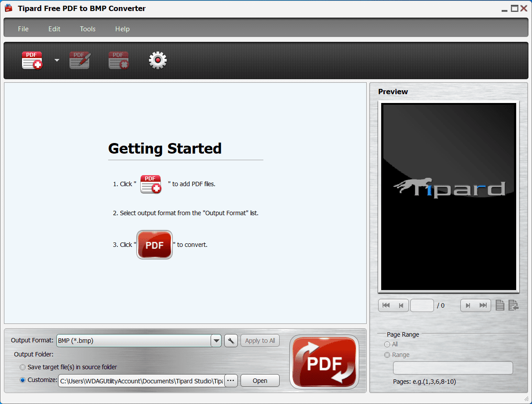This screenshot has width=532, height=404.
Task: Go to last page in preview
Action: pyautogui.click(x=483, y=305)
